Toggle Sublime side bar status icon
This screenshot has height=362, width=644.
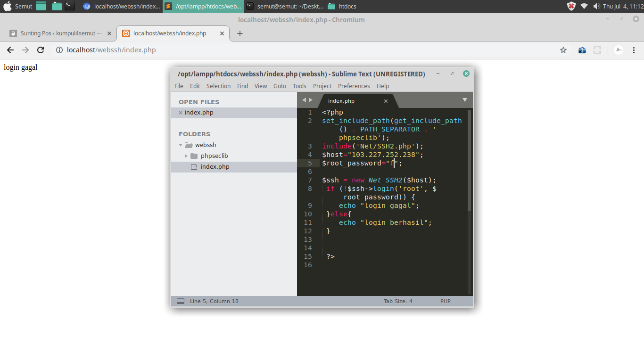click(x=181, y=301)
